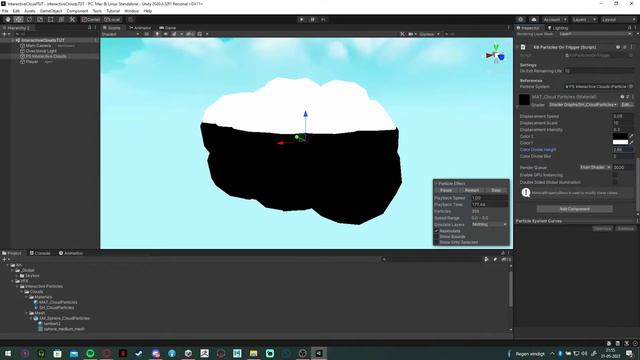Toggle the Center pivot mode button
Image resolution: width=640 pixels, height=360 pixels.
[91, 19]
